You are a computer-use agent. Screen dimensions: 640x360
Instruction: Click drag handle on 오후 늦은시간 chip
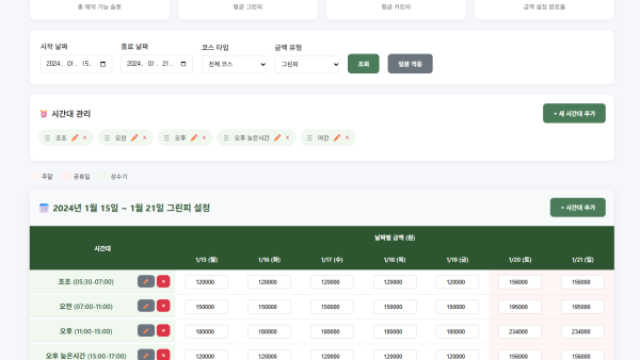(x=226, y=138)
